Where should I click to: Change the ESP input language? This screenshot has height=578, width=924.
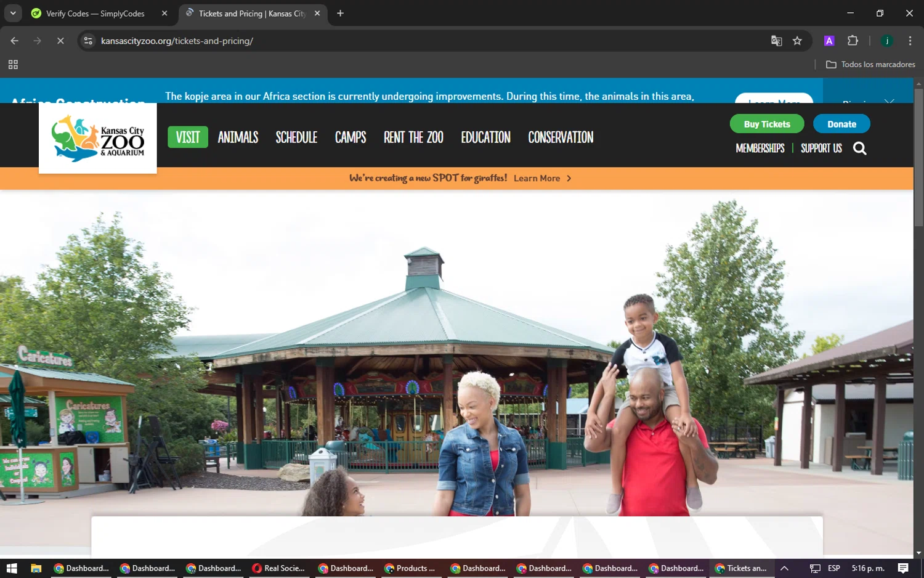click(x=834, y=568)
